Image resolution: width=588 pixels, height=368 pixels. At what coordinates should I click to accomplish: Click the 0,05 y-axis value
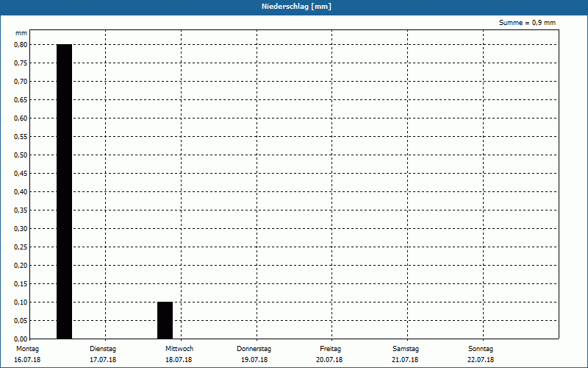(x=21, y=321)
